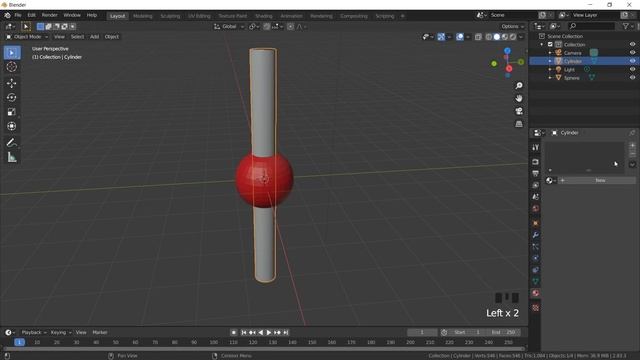Hide the Light object via eye icon
640x360 pixels.
click(632, 69)
